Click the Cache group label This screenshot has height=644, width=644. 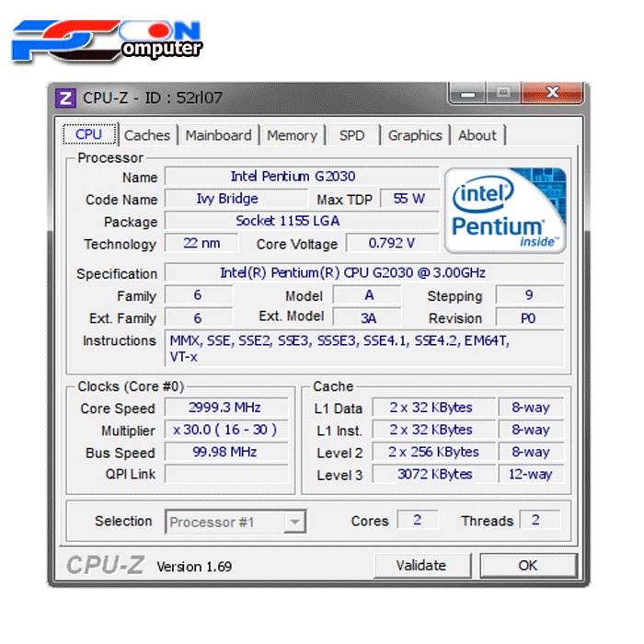[333, 386]
